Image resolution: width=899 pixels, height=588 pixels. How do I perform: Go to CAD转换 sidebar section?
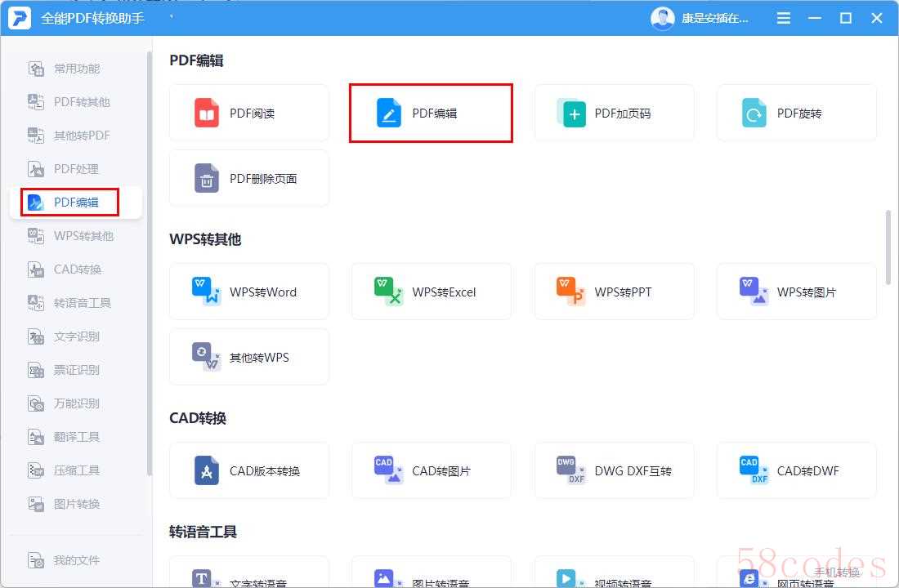coord(76,269)
